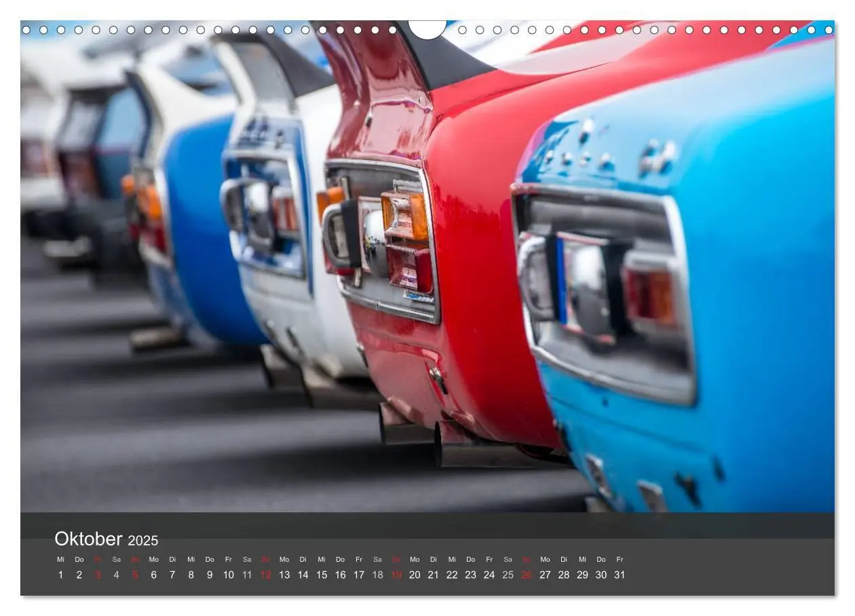Image resolution: width=855 pixels, height=616 pixels.
Task: Click date 6 in the calendar row
Action: 153,575
